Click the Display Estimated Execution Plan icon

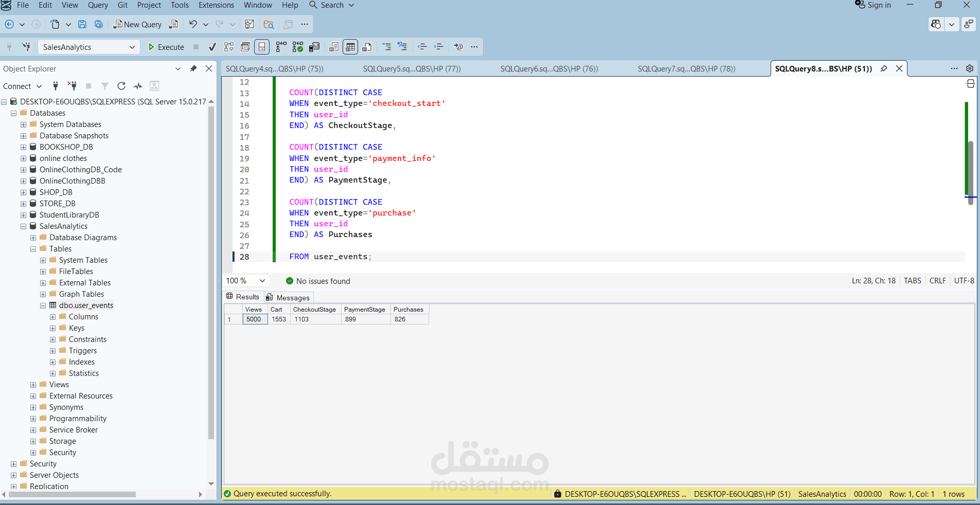[x=229, y=47]
